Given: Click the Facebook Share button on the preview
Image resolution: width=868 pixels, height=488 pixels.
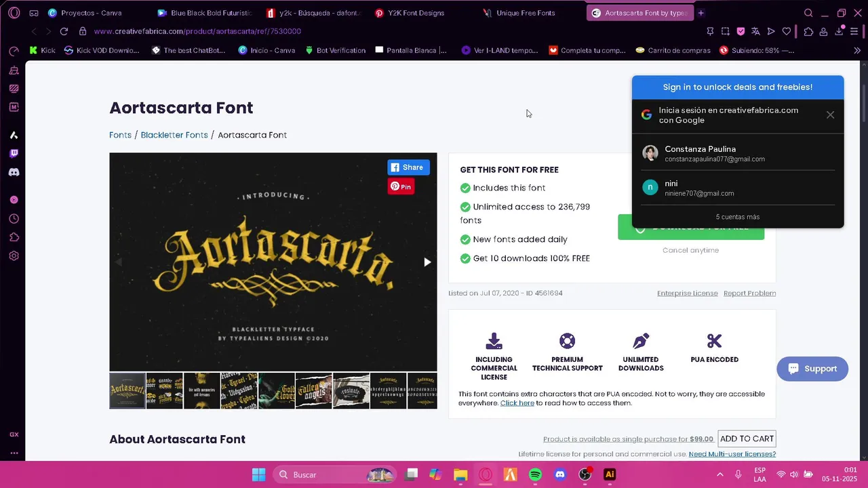Looking at the screenshot, I should 408,167.
